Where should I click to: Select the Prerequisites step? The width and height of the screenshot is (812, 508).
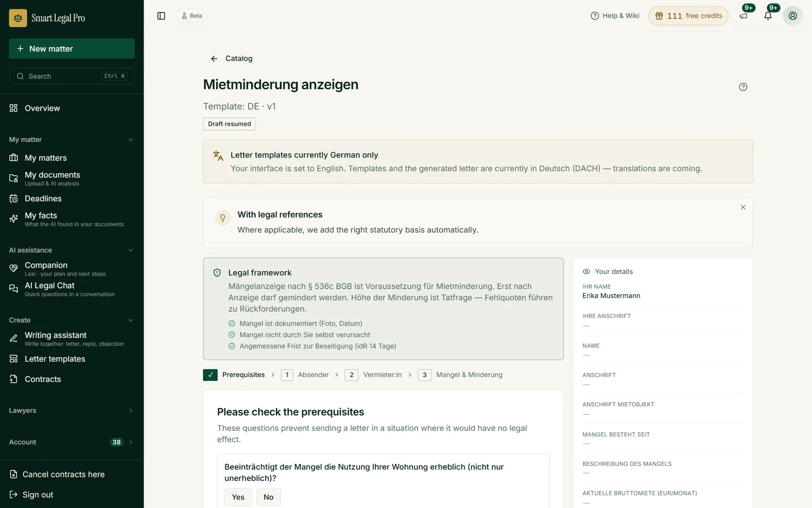[234, 375]
